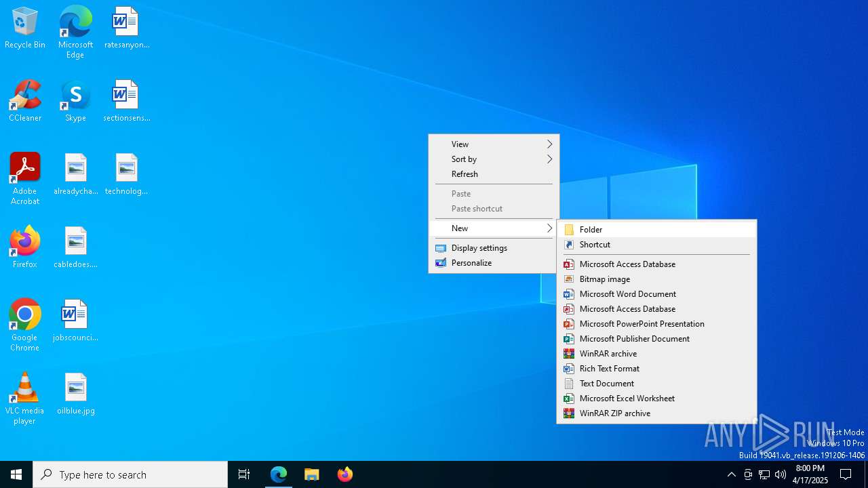This screenshot has height=488, width=868.
Task: Show hidden system tray icons
Action: pyautogui.click(x=731, y=474)
